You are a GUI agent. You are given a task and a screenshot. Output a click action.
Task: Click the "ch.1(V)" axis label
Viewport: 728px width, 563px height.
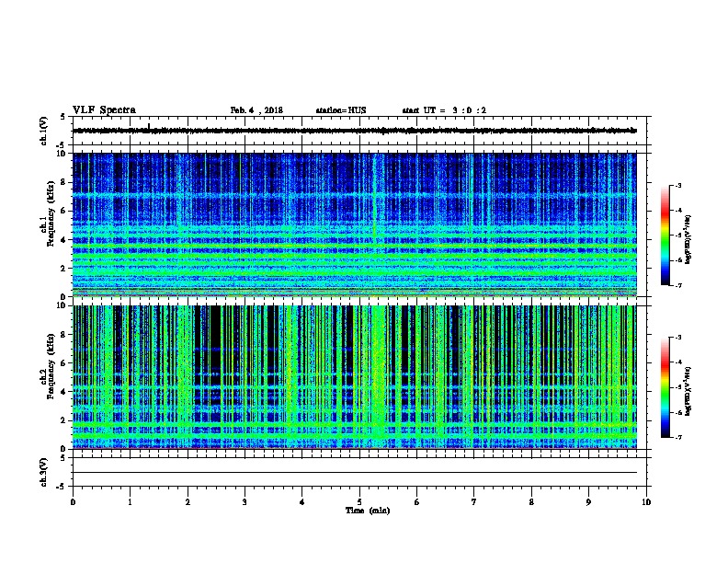click(44, 131)
